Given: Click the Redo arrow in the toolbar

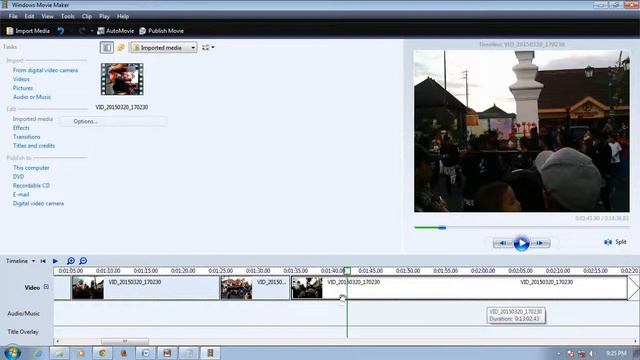Looking at the screenshot, I should pyautogui.click(x=82, y=31).
